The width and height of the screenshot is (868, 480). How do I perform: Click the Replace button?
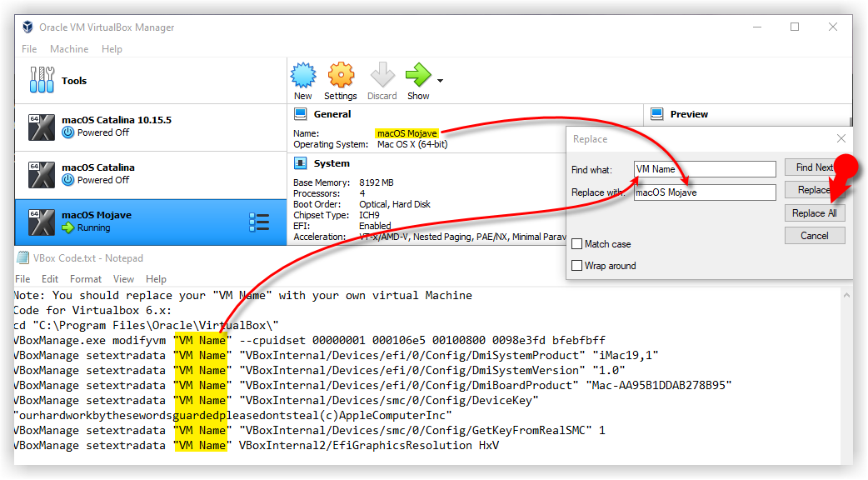pos(815,190)
